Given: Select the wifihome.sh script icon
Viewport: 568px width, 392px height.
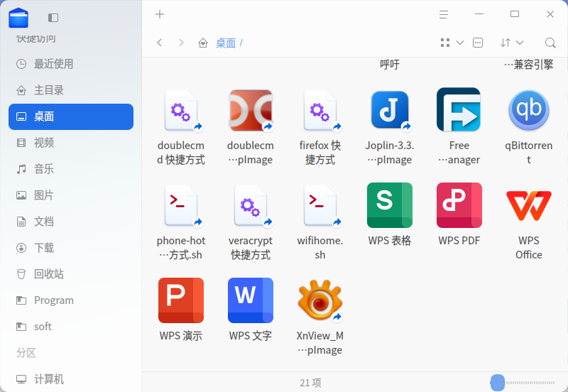Looking at the screenshot, I should [320, 206].
